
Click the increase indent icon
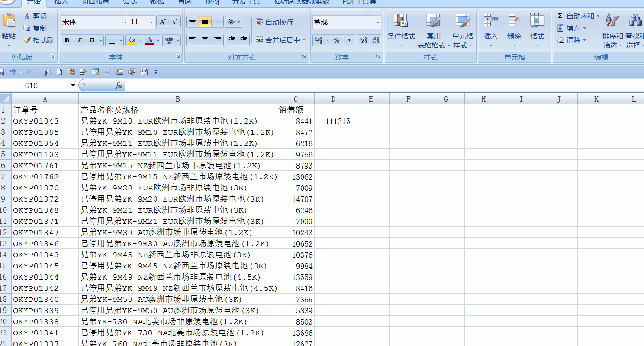pos(244,40)
